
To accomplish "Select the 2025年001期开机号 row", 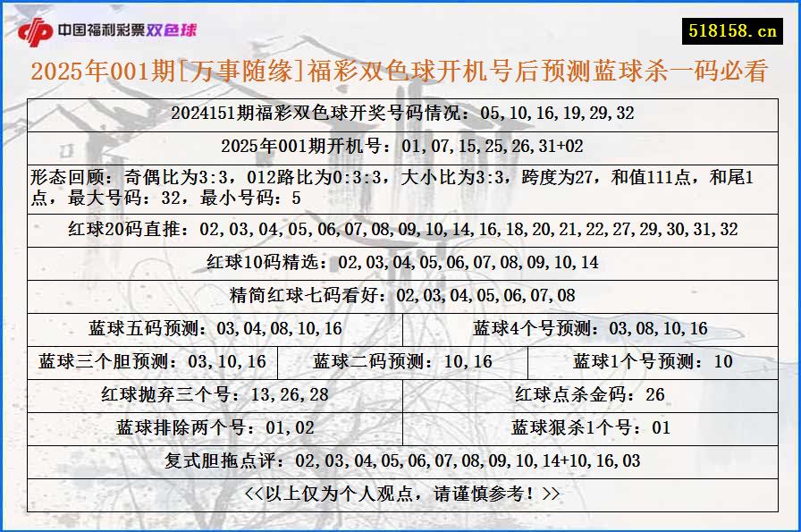I will (x=400, y=140).
